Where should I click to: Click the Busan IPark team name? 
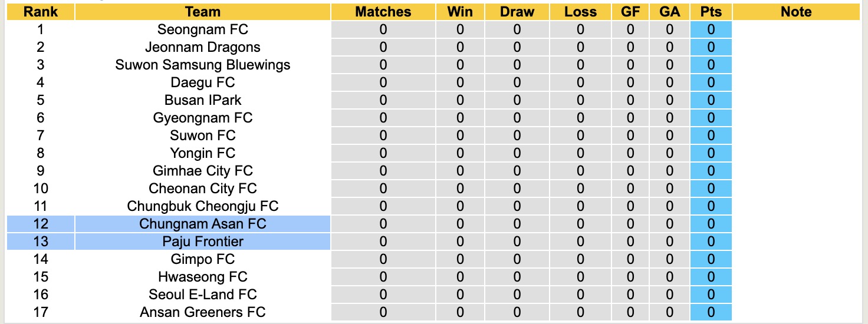pyautogui.click(x=202, y=100)
